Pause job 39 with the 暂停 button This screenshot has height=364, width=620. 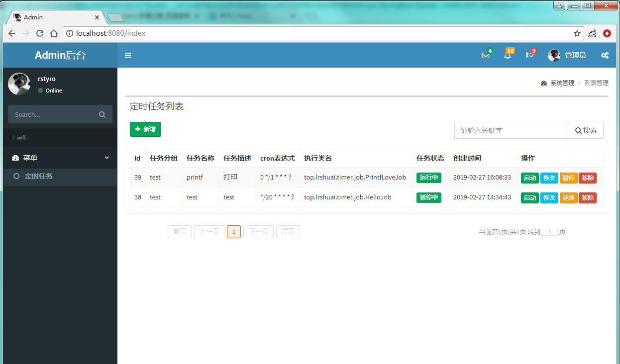[x=568, y=178]
